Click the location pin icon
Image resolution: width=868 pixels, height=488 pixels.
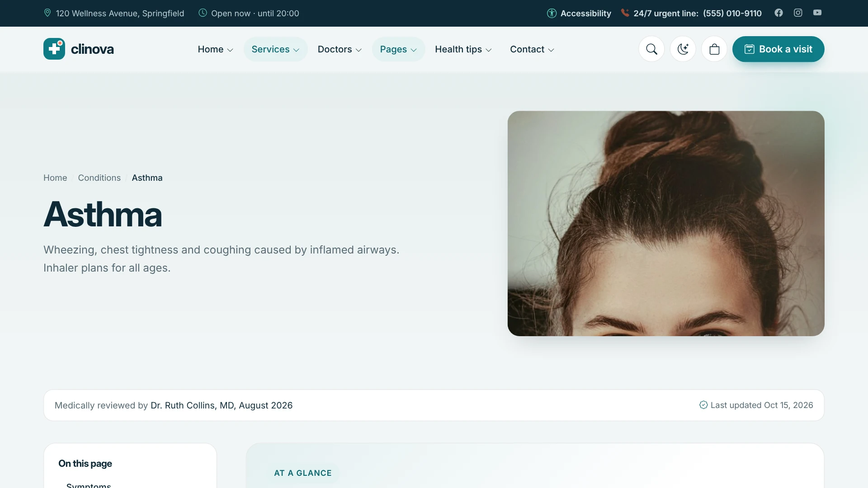[47, 13]
